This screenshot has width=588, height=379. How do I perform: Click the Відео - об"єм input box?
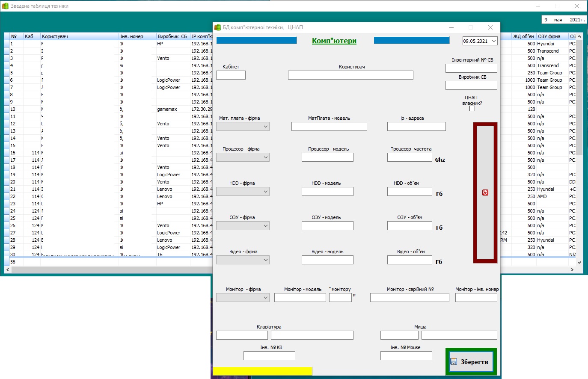(x=410, y=260)
